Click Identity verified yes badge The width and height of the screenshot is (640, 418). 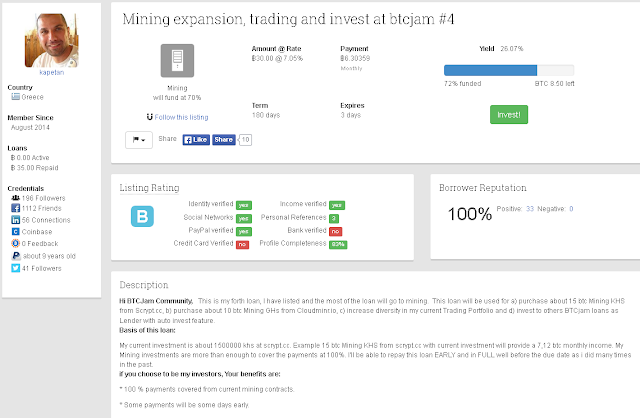point(244,205)
